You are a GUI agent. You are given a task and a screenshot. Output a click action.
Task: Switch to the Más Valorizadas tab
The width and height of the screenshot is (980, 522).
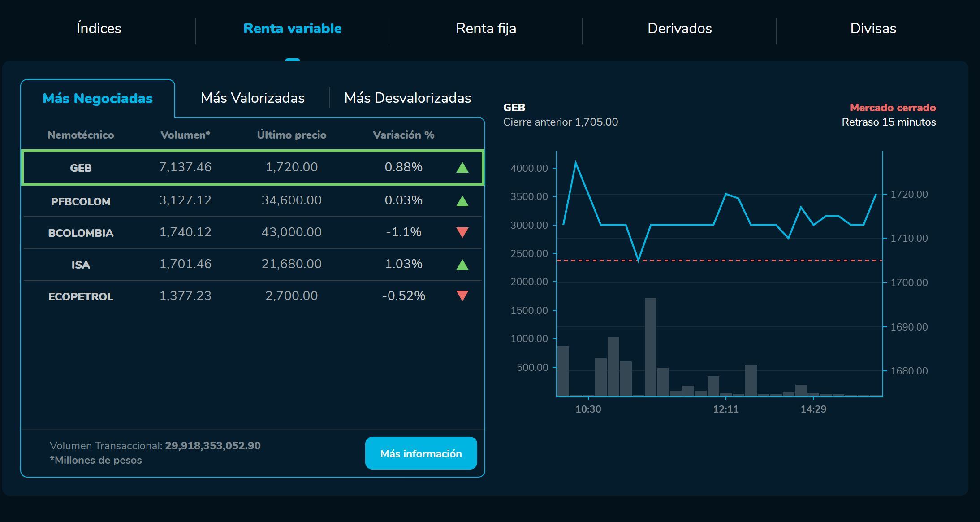click(253, 97)
